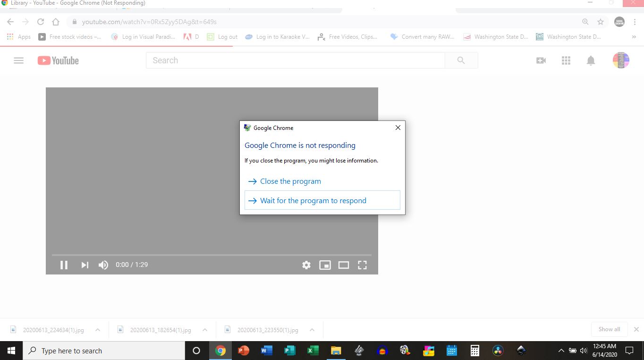
Task: Open the Apps shortcut in bookmarks bar
Action: point(19,36)
